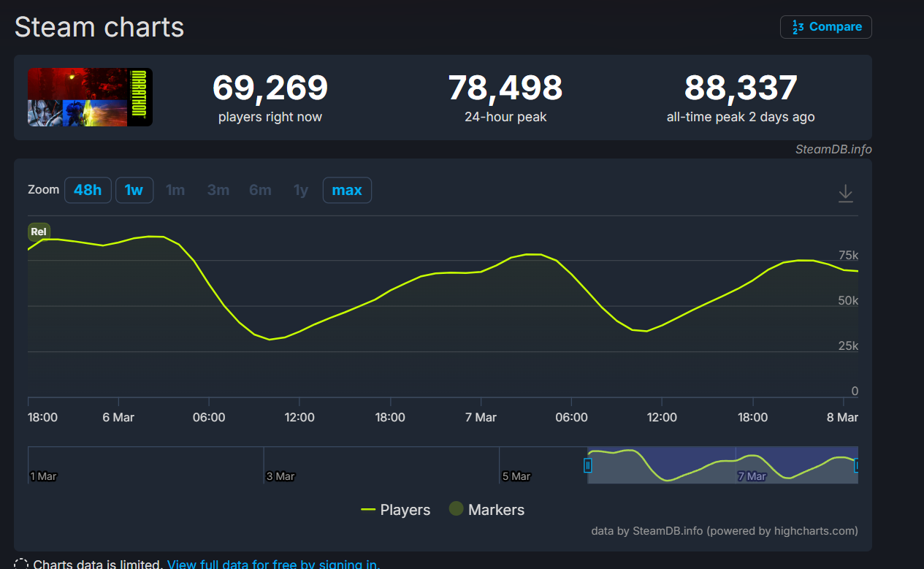Click the 78,498 24-hour peak figure
The width and height of the screenshot is (924, 569).
[x=505, y=88]
